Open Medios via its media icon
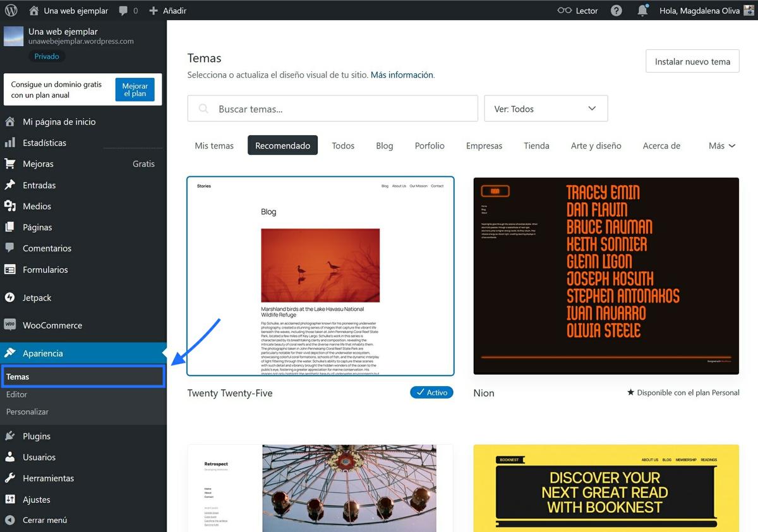This screenshot has height=532, width=758. coord(13,206)
